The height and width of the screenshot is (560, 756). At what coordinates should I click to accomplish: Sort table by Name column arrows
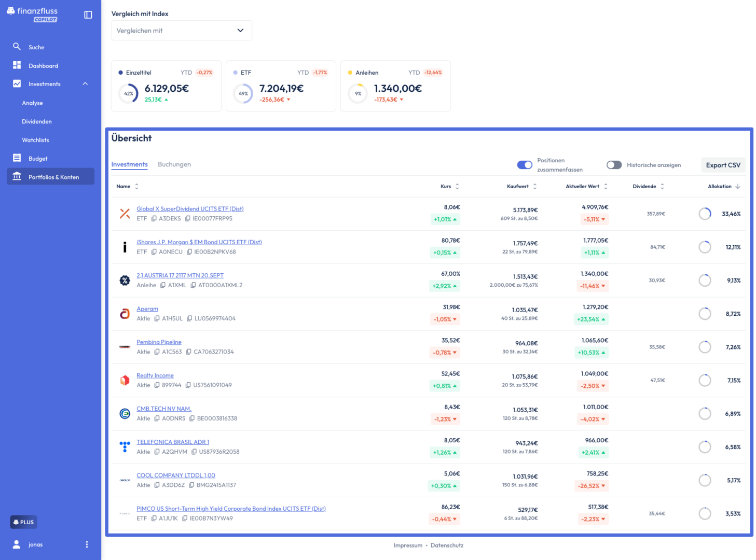tap(136, 187)
